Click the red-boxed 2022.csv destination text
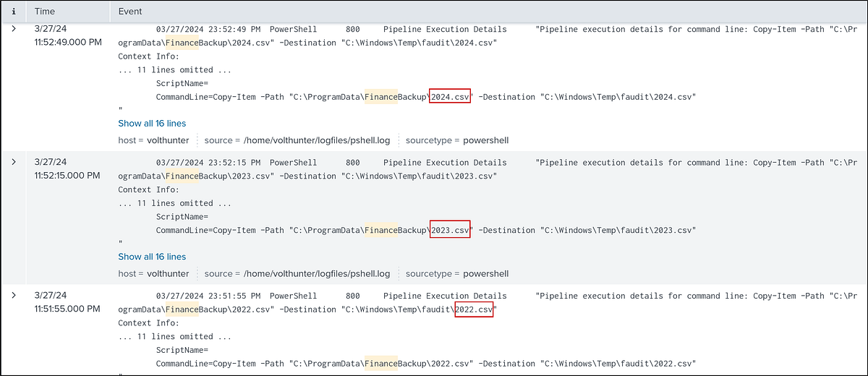This screenshot has height=376, width=868. coord(474,309)
